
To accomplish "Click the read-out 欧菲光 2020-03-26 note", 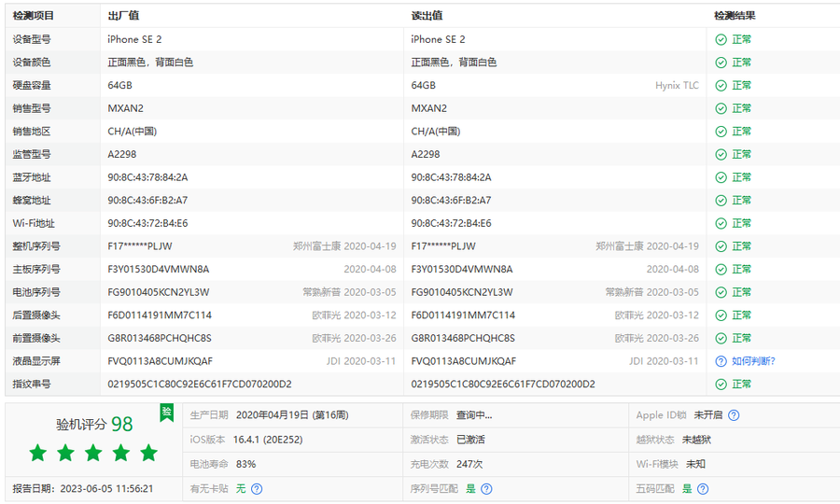I will click(x=657, y=339).
